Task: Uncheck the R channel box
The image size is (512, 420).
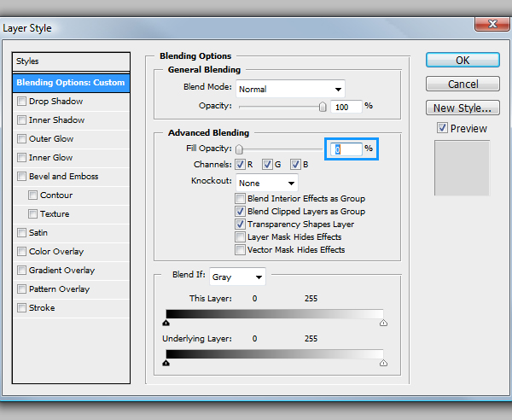Action: (x=240, y=164)
